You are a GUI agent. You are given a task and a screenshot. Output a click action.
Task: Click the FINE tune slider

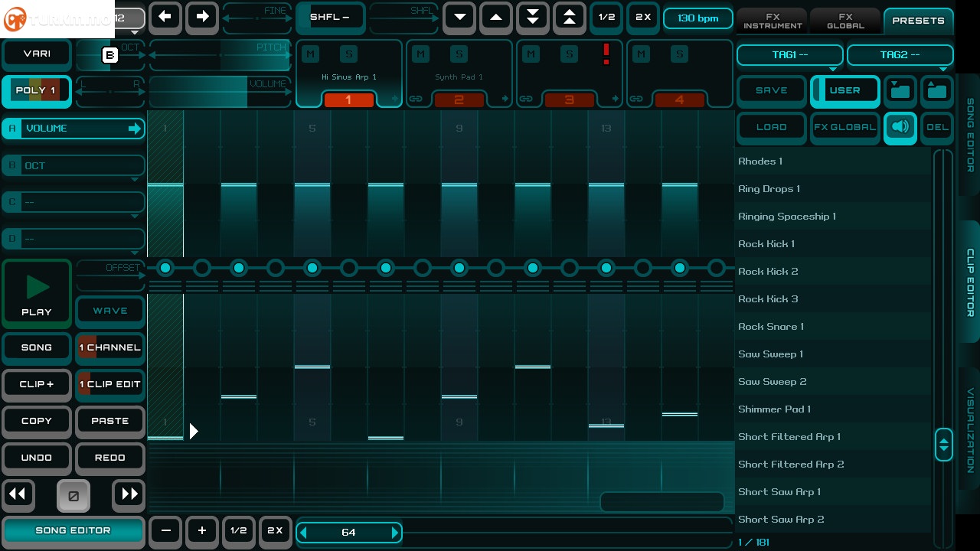pyautogui.click(x=257, y=17)
